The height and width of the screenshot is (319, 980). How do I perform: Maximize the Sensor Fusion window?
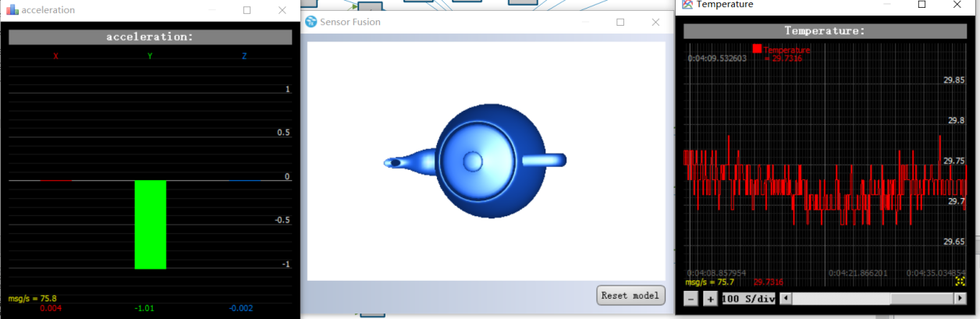620,22
